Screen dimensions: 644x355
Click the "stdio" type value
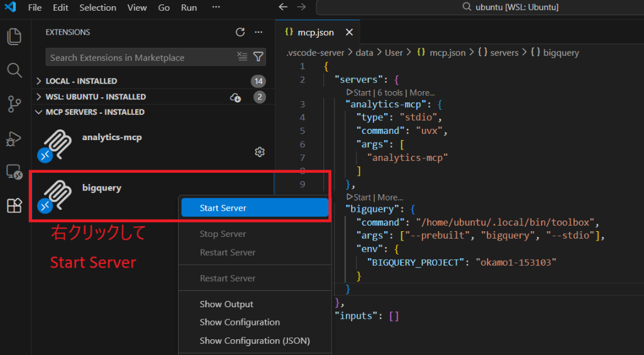(x=418, y=117)
